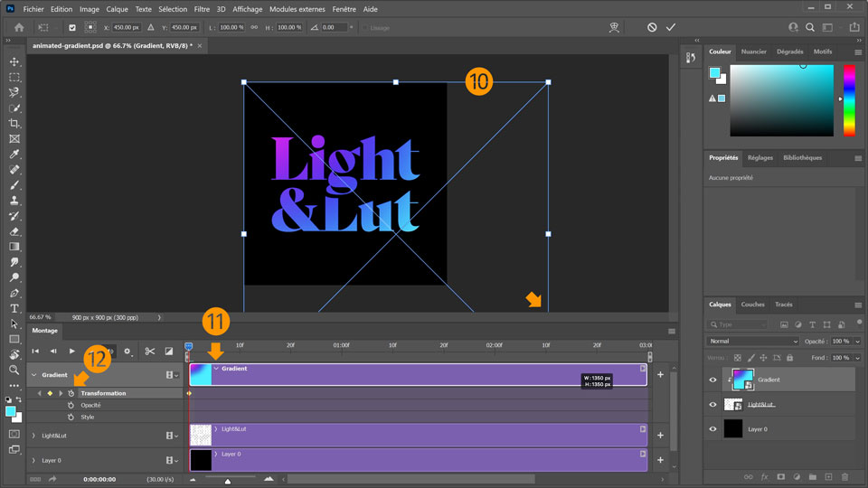The image size is (868, 488).
Task: Switch to the Couches tab
Action: (752, 305)
